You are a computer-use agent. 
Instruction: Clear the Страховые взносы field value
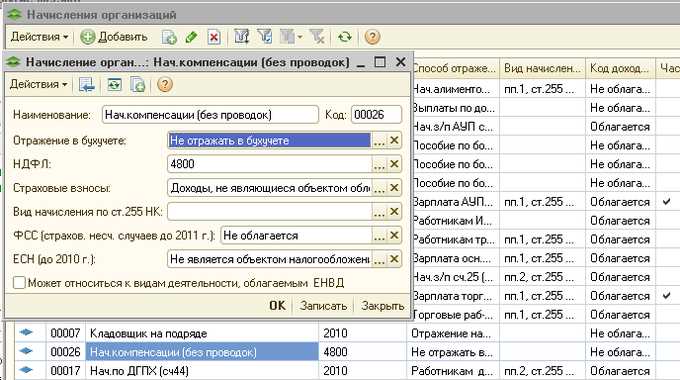tap(394, 188)
